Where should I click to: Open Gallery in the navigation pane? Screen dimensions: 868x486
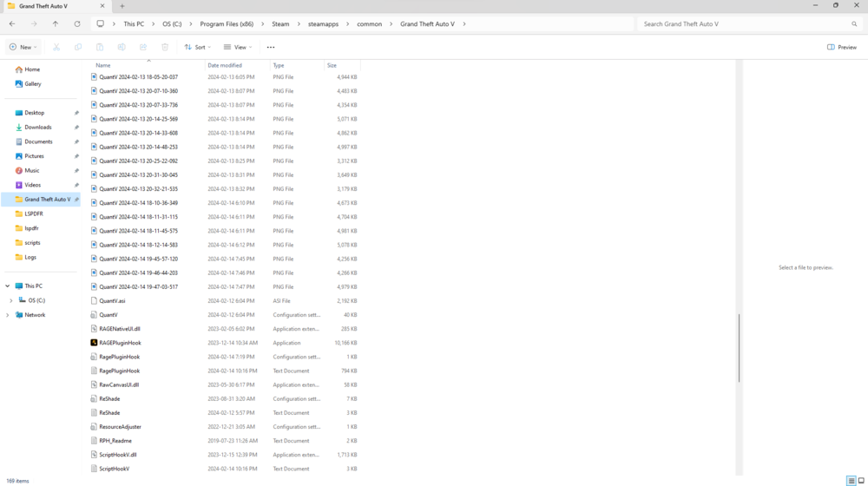pyautogui.click(x=29, y=83)
